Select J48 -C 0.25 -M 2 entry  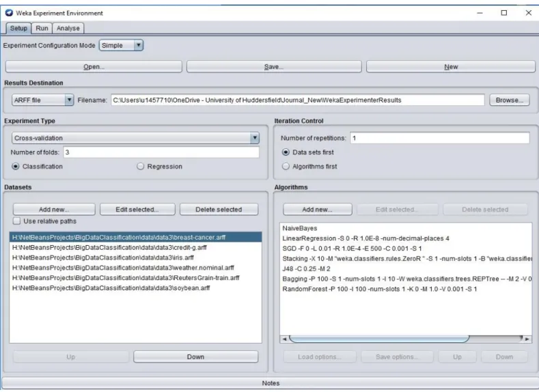(406, 268)
